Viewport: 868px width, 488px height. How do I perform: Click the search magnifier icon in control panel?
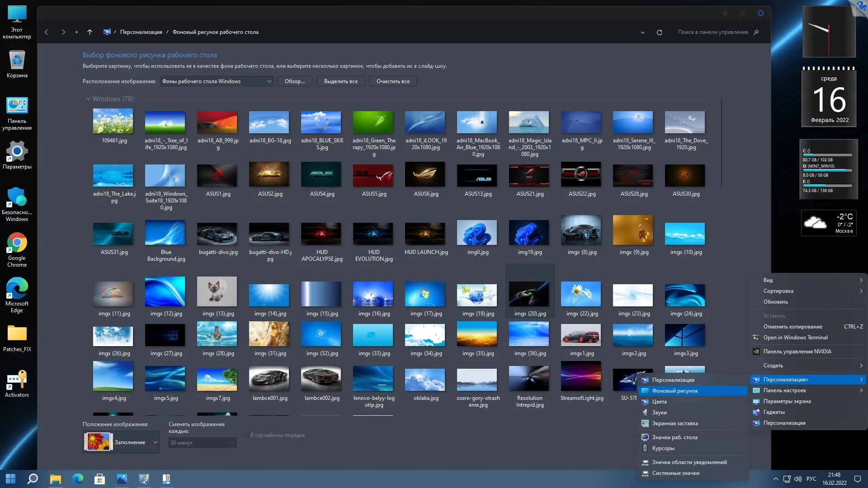pos(756,32)
